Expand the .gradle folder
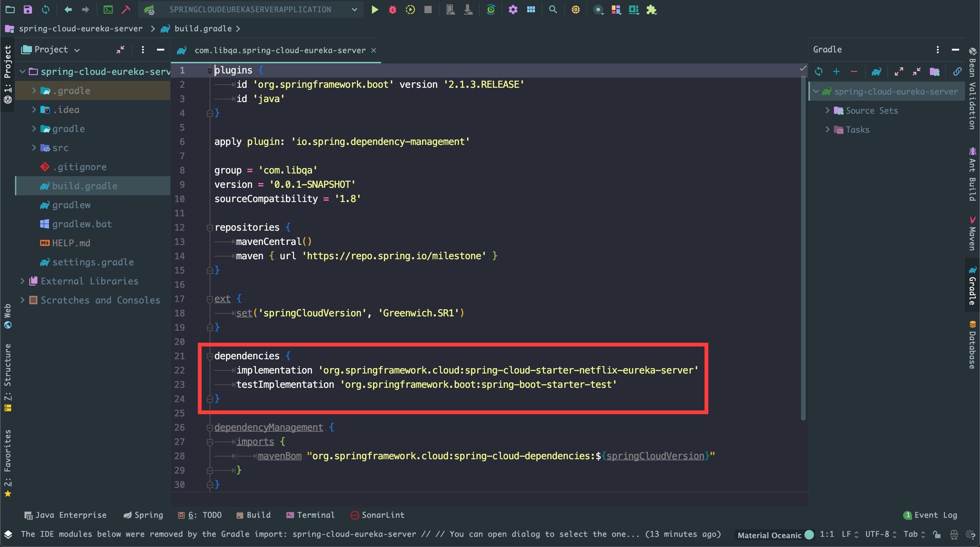The image size is (980, 547). click(x=34, y=90)
